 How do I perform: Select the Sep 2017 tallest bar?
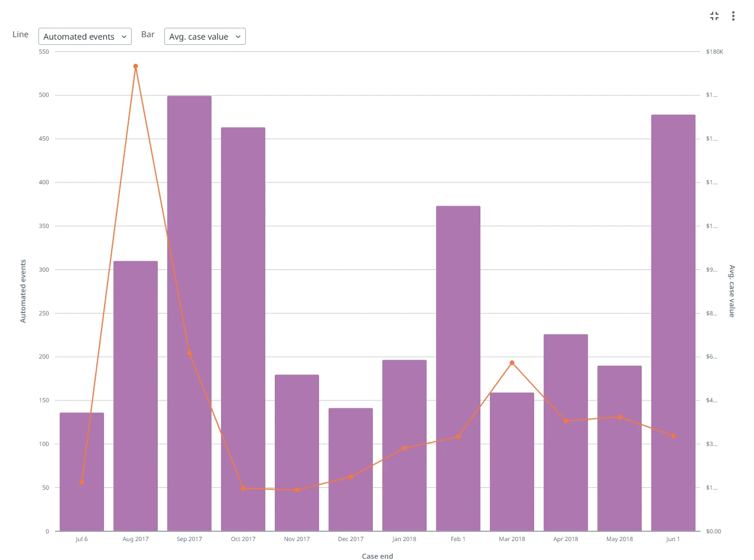(189, 313)
